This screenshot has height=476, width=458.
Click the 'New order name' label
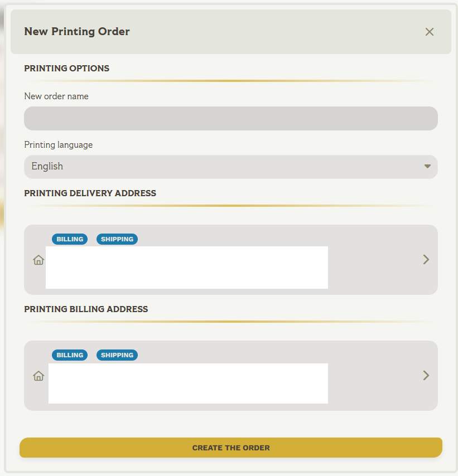(56, 96)
